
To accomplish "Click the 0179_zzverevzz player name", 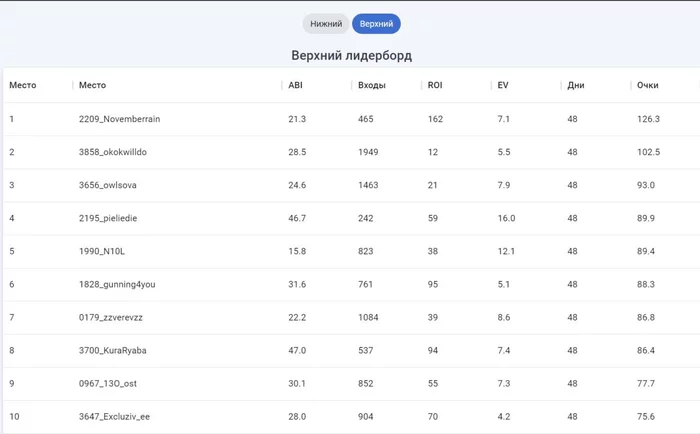I will 111,317.
